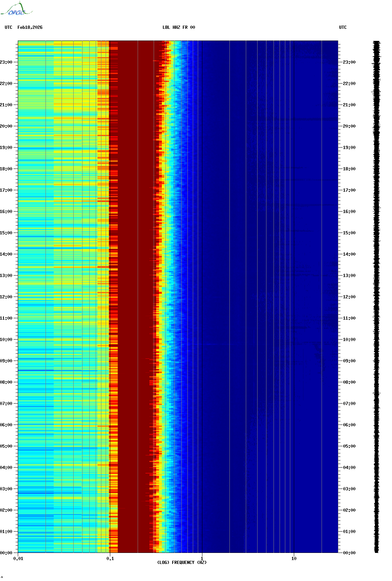Click the (LOG) FREQUENCY (HZ) axis label
This screenshot has height=581, width=392.
click(x=182, y=562)
